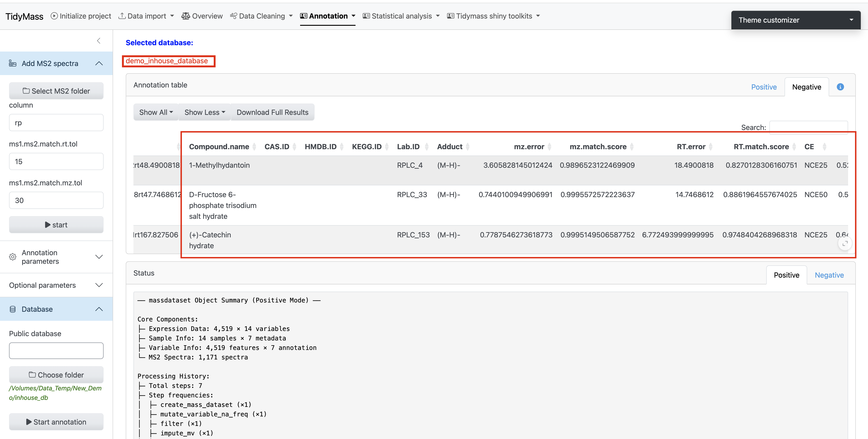The width and height of the screenshot is (868, 439).
Task: Click the info icon beside the Negative tab
Action: (840, 87)
